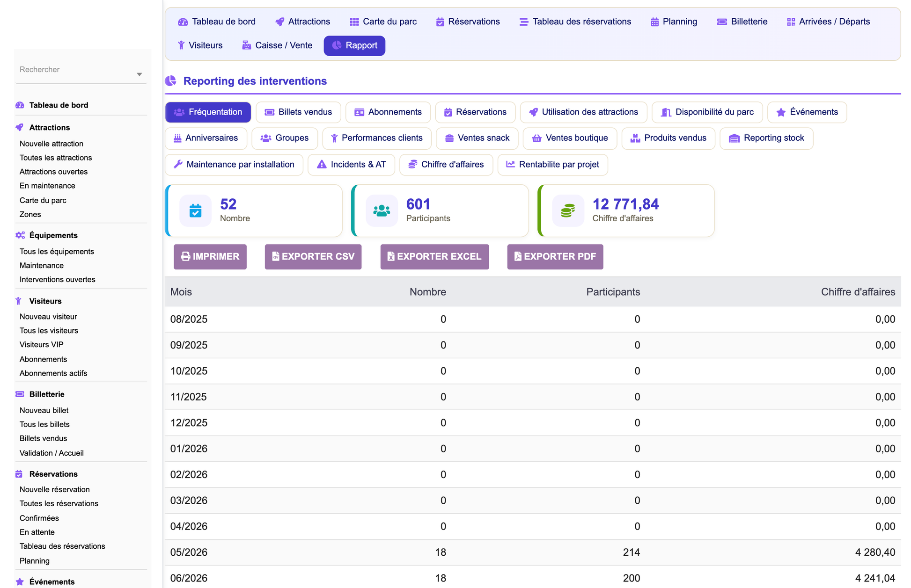911x588 pixels.
Task: Open Nouvelle réservation in sidebar
Action: [x=55, y=489]
